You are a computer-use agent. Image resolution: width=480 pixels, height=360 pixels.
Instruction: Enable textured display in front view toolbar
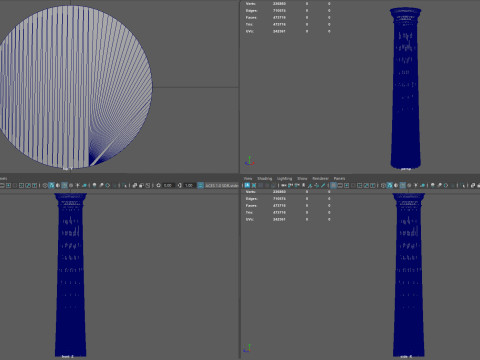tap(71, 185)
